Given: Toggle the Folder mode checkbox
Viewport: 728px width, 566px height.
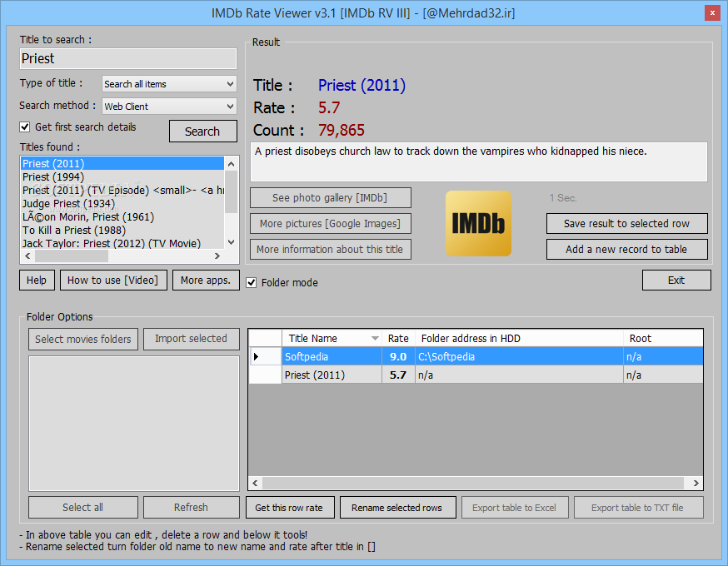Looking at the screenshot, I should pyautogui.click(x=252, y=282).
